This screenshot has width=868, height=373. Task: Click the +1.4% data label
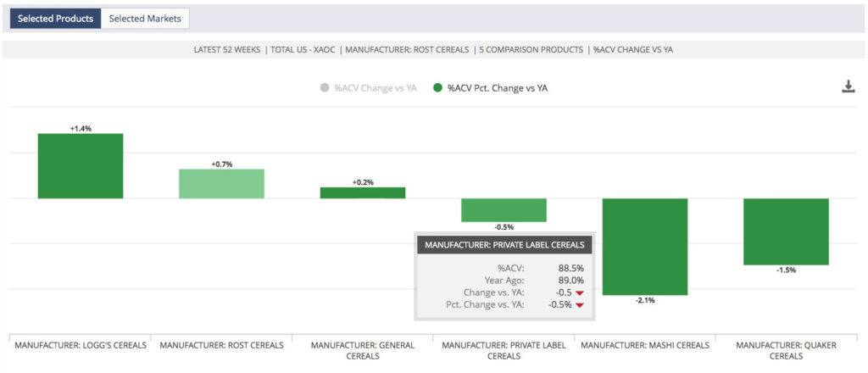81,128
